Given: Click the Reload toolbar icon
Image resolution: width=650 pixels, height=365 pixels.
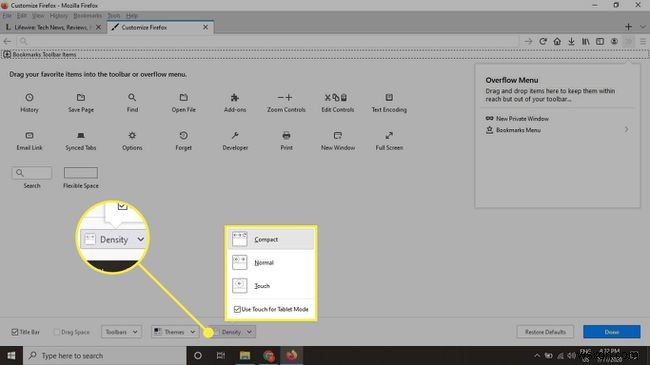Looking at the screenshot, I should pyautogui.click(x=543, y=41).
